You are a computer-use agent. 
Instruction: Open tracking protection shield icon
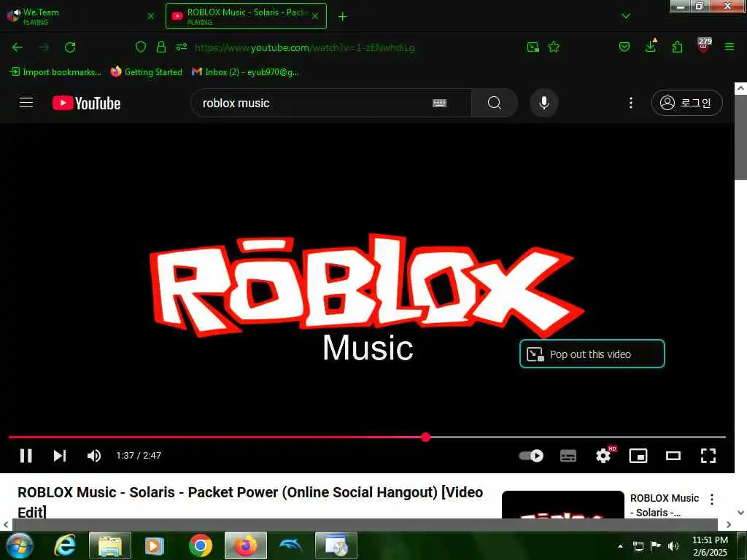point(141,47)
